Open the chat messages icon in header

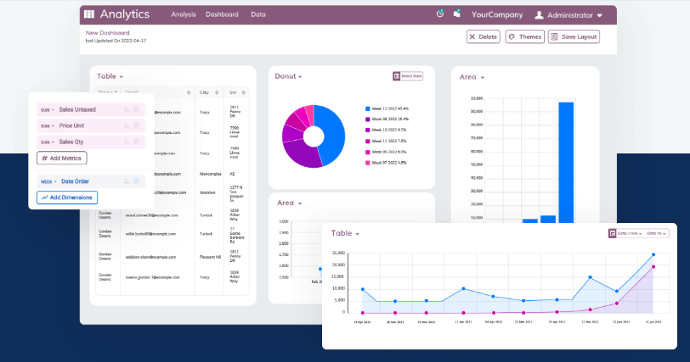coord(457,14)
